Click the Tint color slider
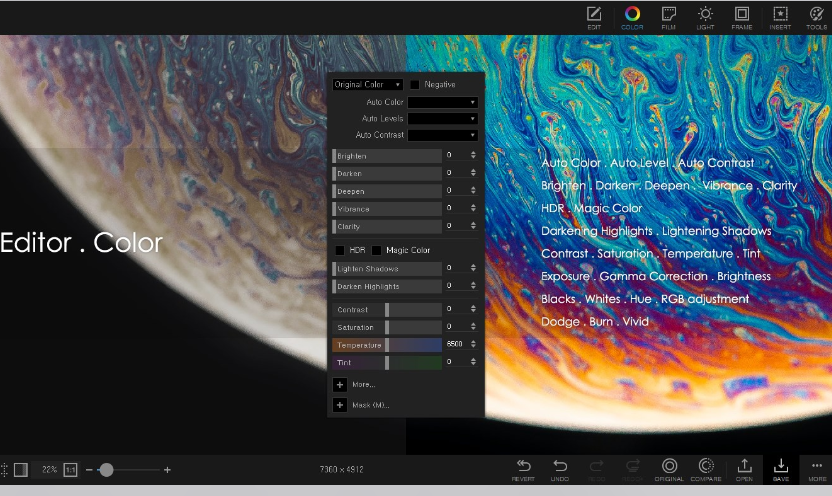The height and width of the screenshot is (496, 832). pyautogui.click(x=387, y=362)
